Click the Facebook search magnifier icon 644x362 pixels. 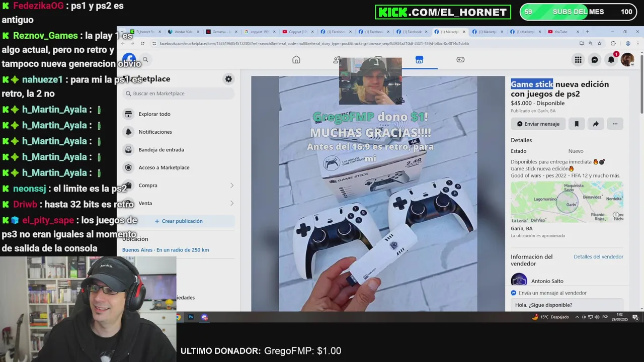point(145,60)
